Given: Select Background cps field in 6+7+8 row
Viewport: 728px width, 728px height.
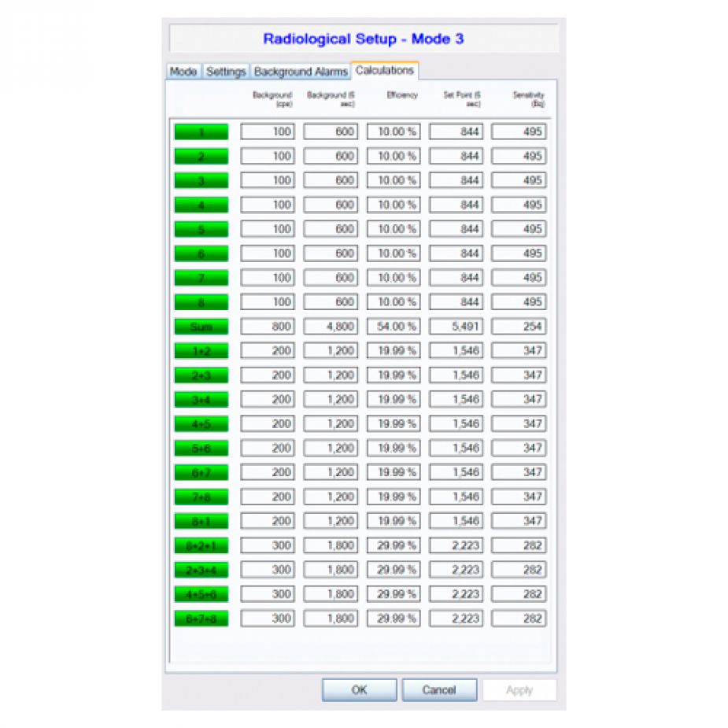Looking at the screenshot, I should pyautogui.click(x=268, y=619).
